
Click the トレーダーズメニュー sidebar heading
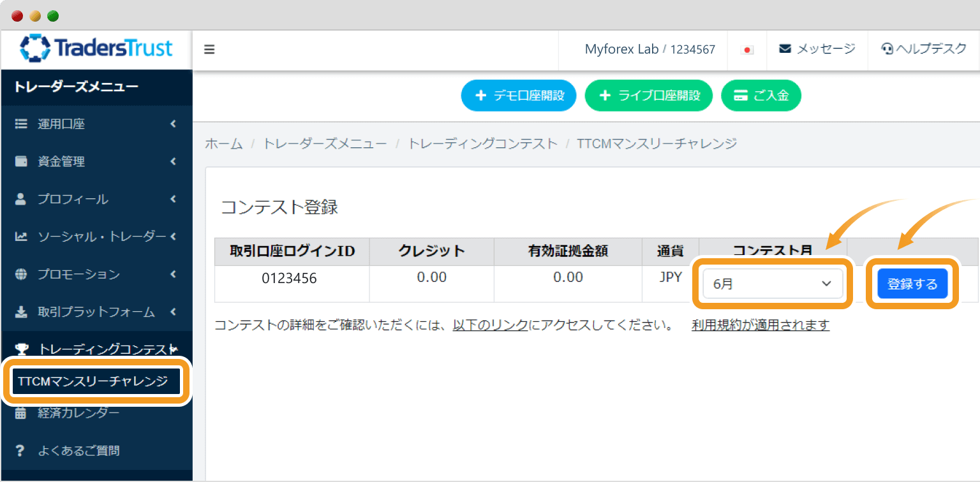click(76, 87)
